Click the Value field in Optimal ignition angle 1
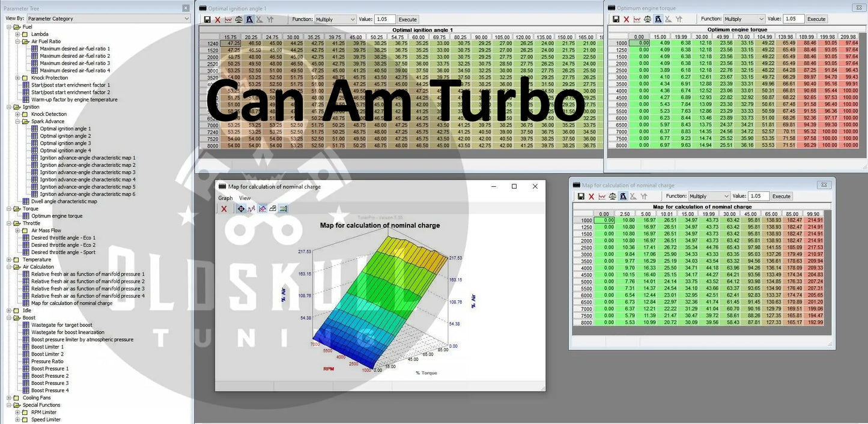This screenshot has height=424, width=868. (x=384, y=19)
